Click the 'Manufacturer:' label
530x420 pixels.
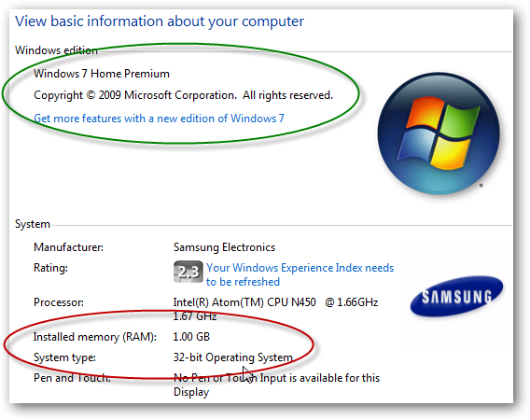tap(69, 247)
